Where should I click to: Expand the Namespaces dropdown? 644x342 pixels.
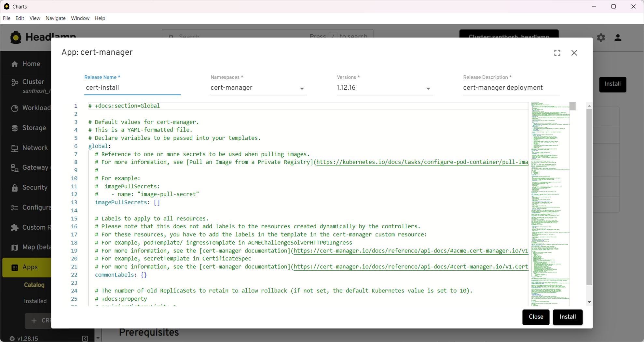(302, 89)
